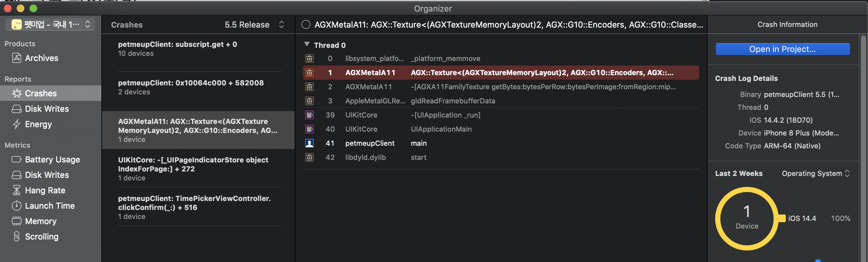Select the Battery Usage icon
868x262 pixels.
pos(16,160)
